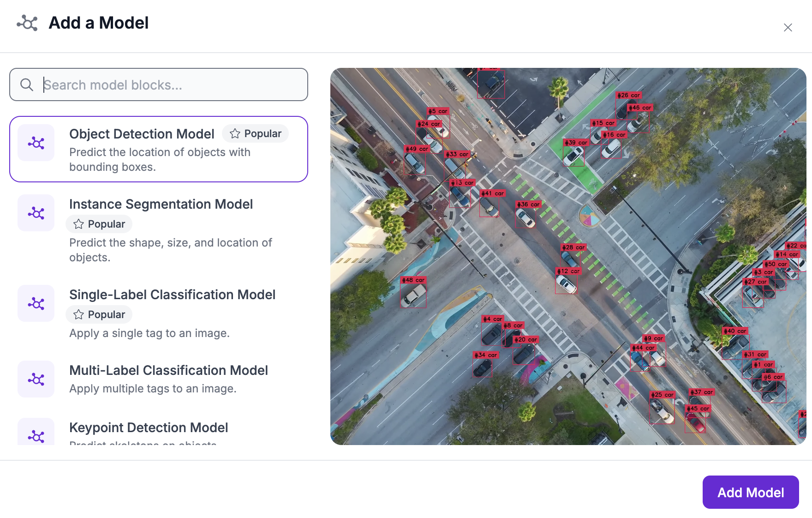
Task: Click the Single-Label Classification Model block icon
Action: 36,303
